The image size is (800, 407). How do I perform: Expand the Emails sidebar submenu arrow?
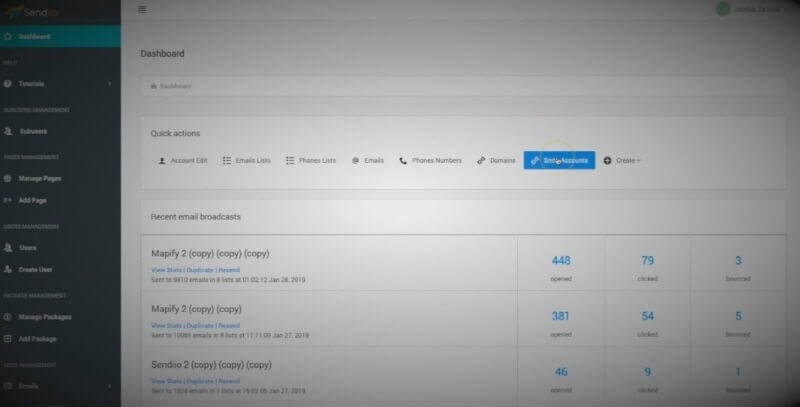[109, 386]
